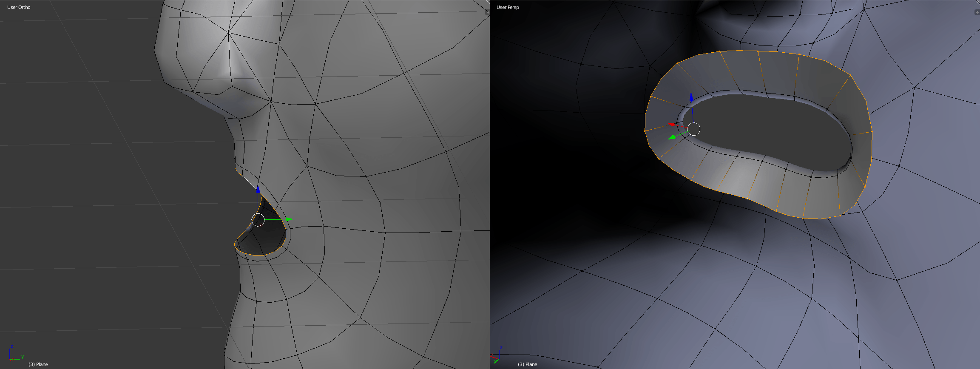Click the white manipulator center circle in Ortho view

(258, 220)
